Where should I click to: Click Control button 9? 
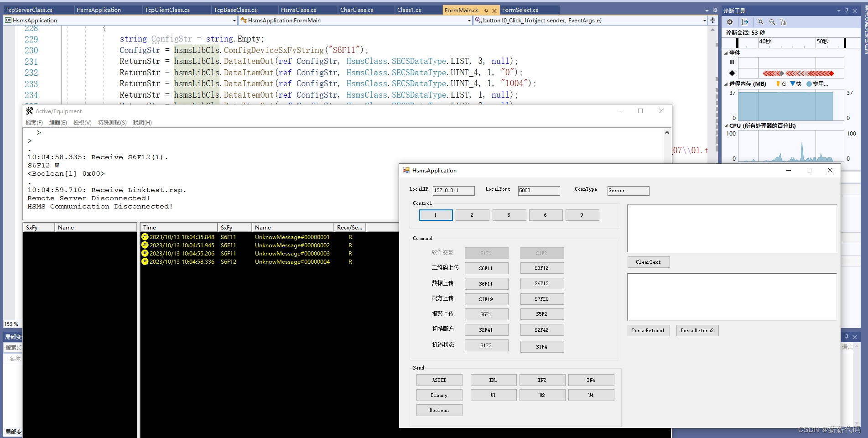coord(582,215)
